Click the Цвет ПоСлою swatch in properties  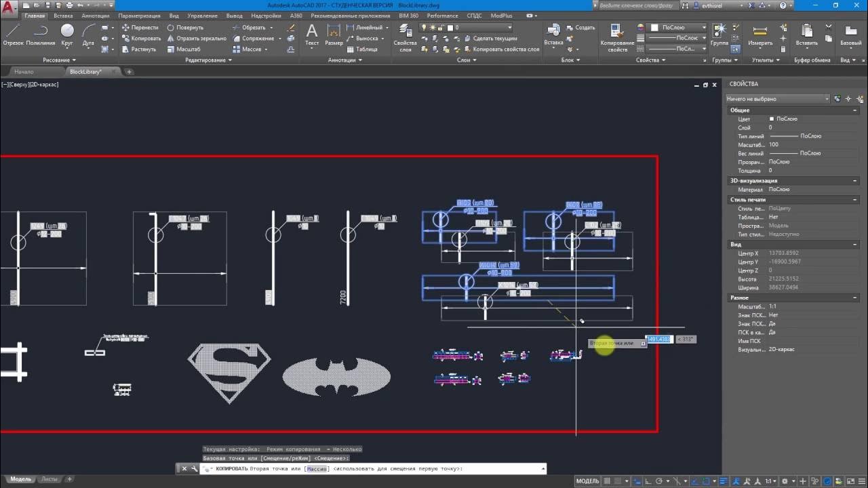[771, 119]
